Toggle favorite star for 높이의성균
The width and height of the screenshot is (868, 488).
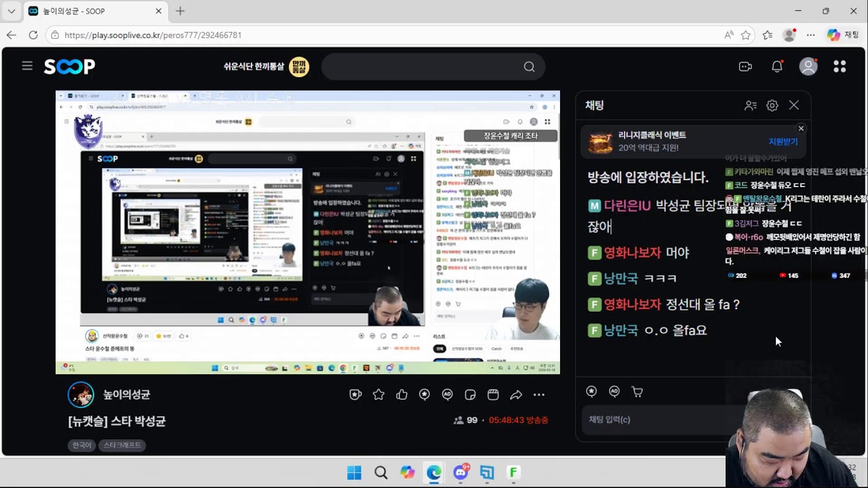378,394
